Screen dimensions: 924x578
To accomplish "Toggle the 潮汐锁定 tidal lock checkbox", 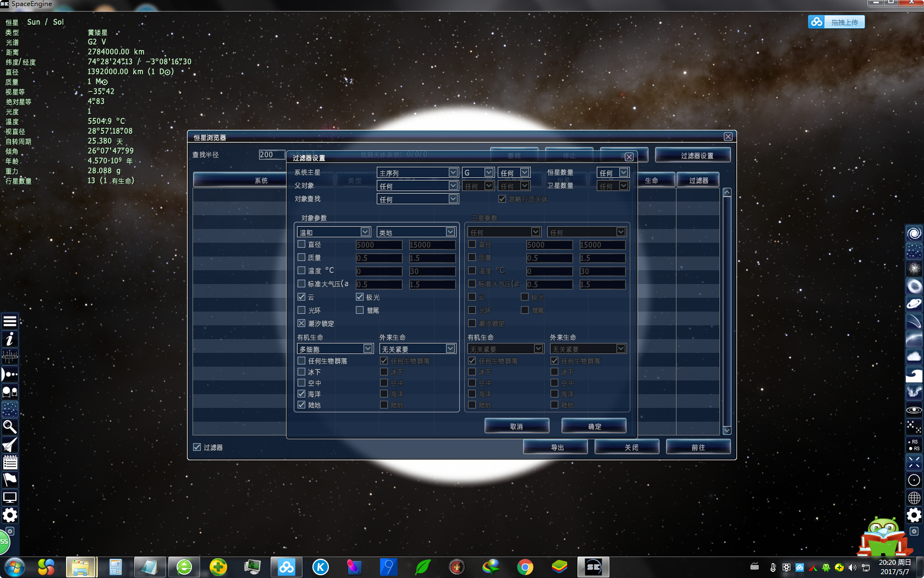I will (301, 323).
